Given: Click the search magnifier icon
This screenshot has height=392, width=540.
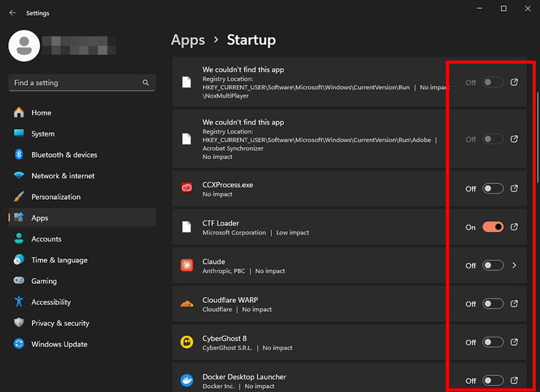Looking at the screenshot, I should coord(146,82).
